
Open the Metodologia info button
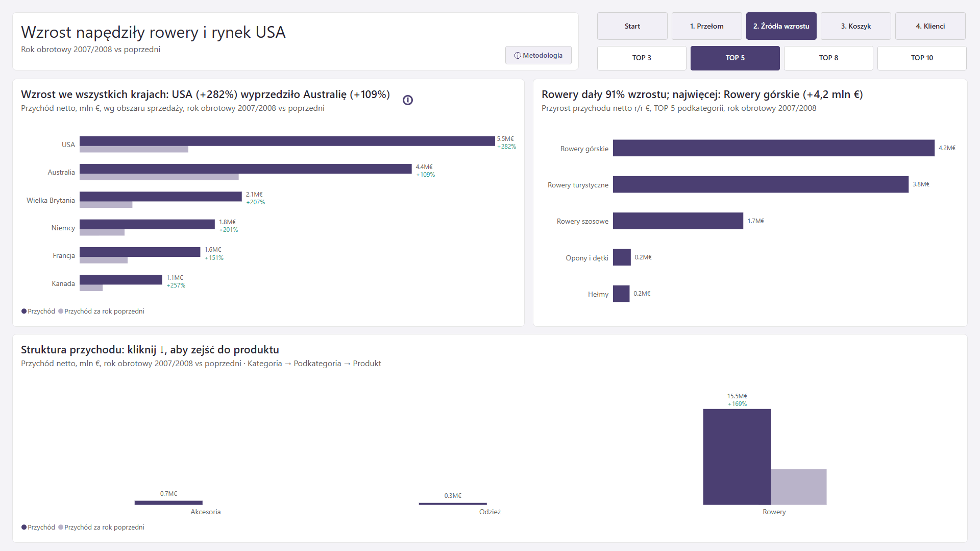pyautogui.click(x=538, y=55)
